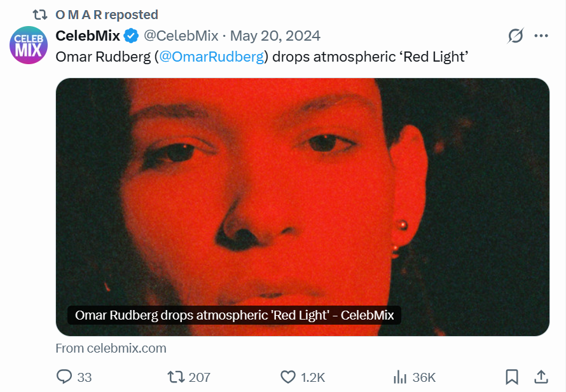Open the three-dot more options menu
This screenshot has width=566, height=392.
tap(541, 36)
